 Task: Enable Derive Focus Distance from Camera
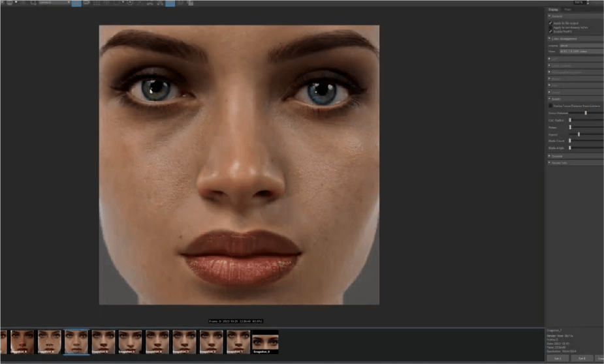click(550, 106)
